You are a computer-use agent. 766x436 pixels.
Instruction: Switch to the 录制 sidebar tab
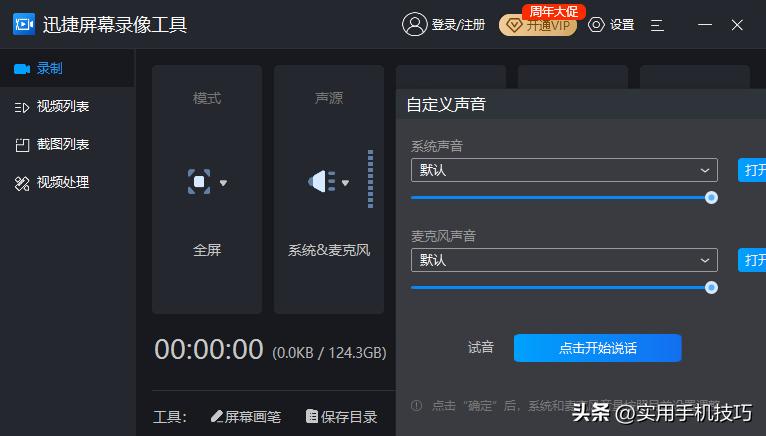click(67, 68)
